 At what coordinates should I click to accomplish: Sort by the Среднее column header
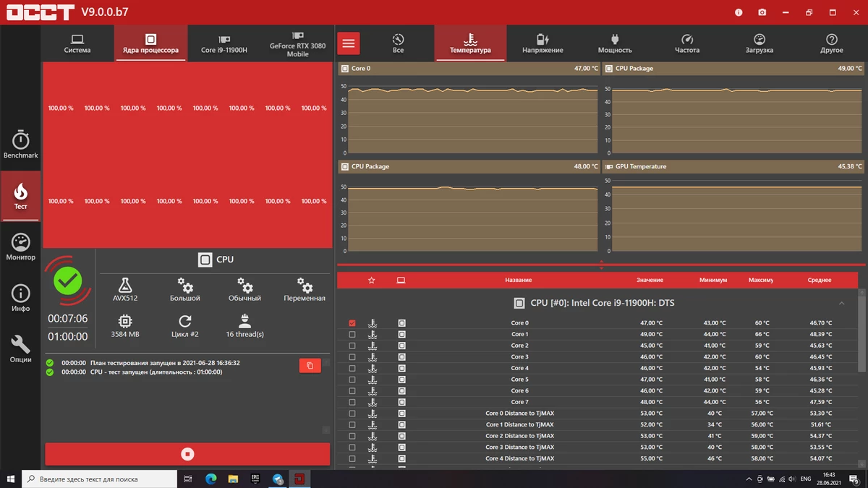tap(820, 280)
